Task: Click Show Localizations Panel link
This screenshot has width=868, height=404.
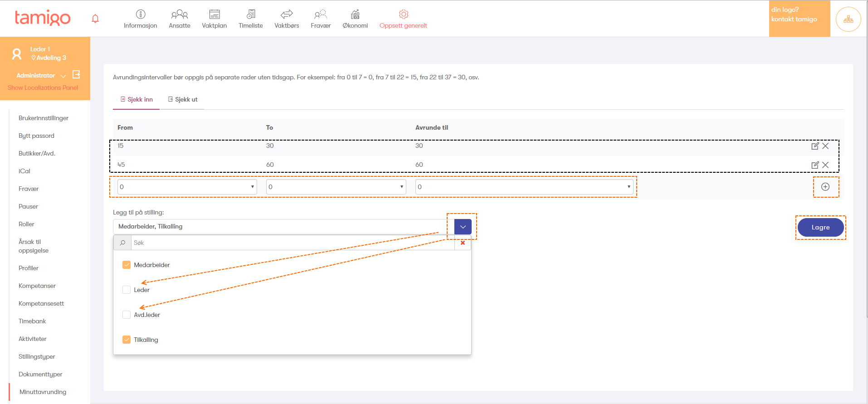Action: (43, 88)
